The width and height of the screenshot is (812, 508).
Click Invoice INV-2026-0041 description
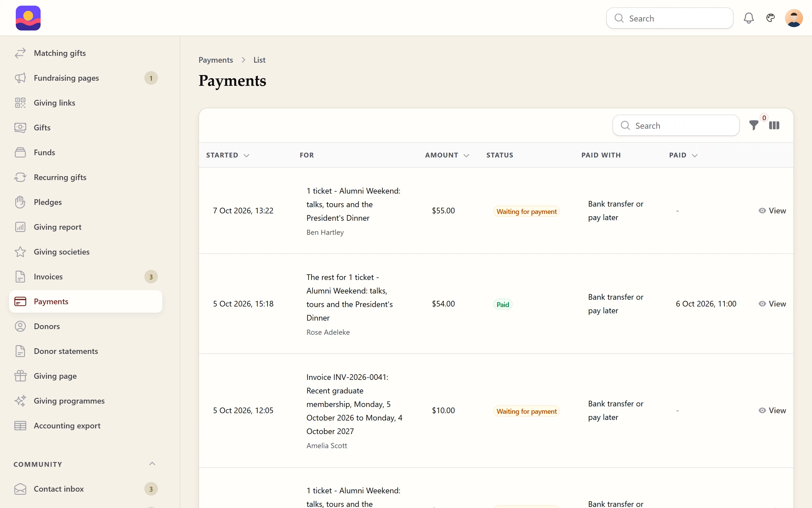354,404
